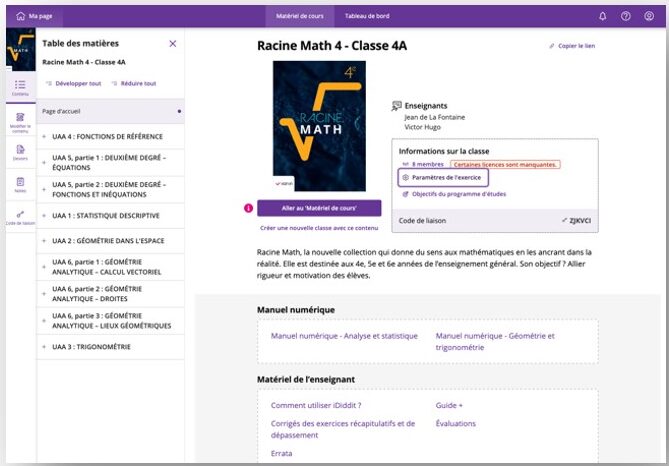Click the pink info icon beside course button

pos(248,208)
